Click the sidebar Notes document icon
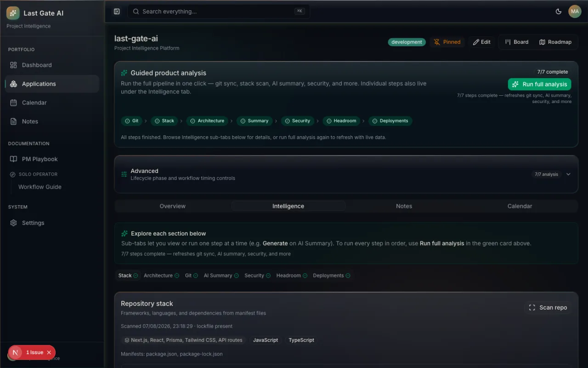 pyautogui.click(x=13, y=122)
